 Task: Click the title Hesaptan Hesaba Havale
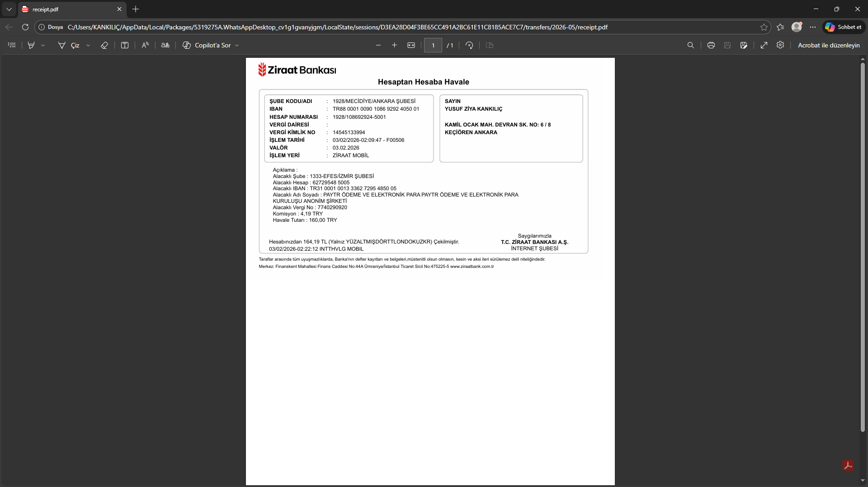click(x=424, y=82)
